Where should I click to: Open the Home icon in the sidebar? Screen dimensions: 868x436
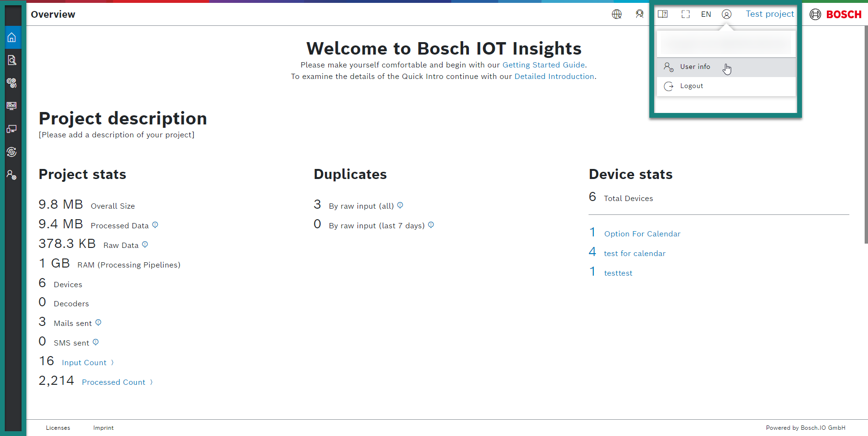[12, 37]
